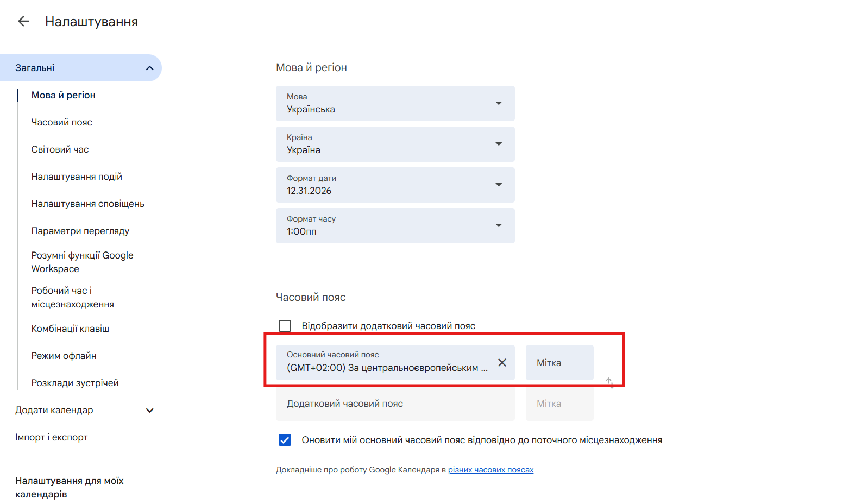Follow the різних часових поясах link

coord(490,470)
